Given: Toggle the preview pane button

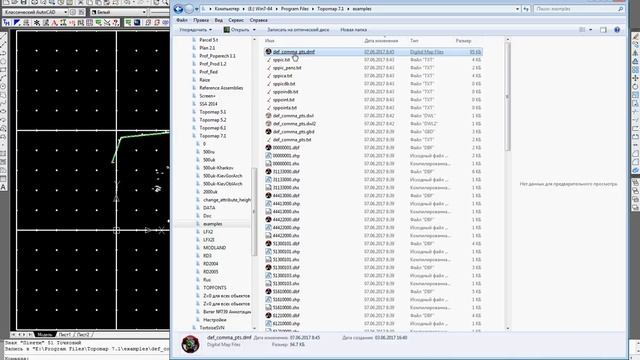Looking at the screenshot, I should pos(603,30).
